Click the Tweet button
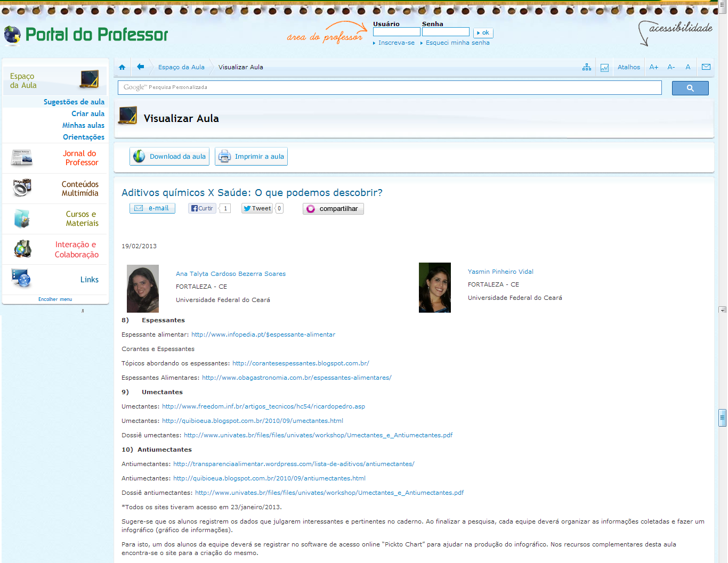The width and height of the screenshot is (728, 563). (257, 208)
